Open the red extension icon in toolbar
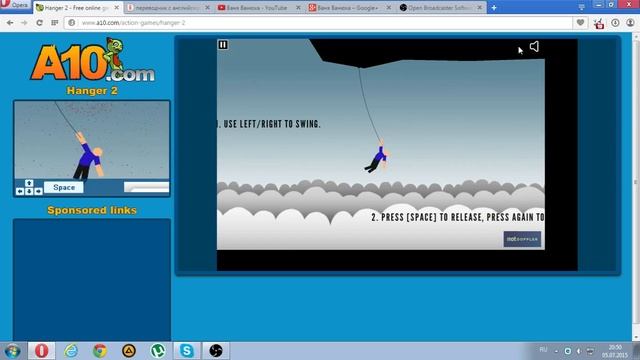The width and height of the screenshot is (640, 360). [599, 24]
